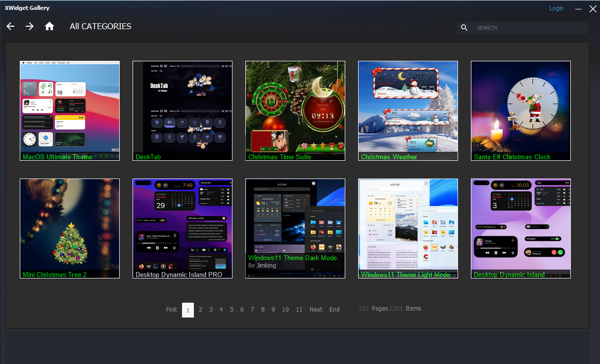The image size is (600, 364).
Task: Open the MacOS Ultimate Theme thumbnail
Action: point(70,111)
